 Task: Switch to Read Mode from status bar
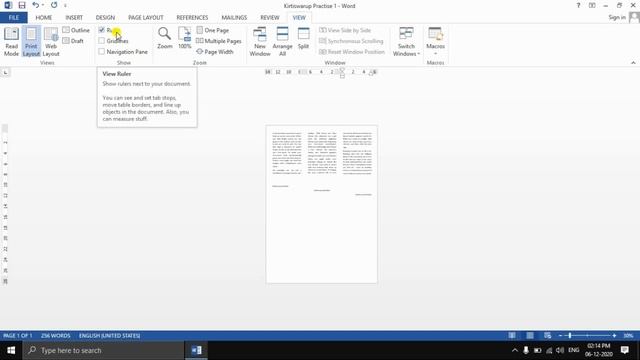tap(512, 336)
